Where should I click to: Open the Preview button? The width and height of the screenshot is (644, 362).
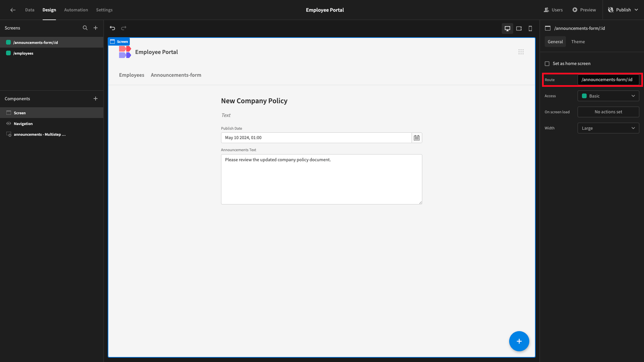coord(584,10)
